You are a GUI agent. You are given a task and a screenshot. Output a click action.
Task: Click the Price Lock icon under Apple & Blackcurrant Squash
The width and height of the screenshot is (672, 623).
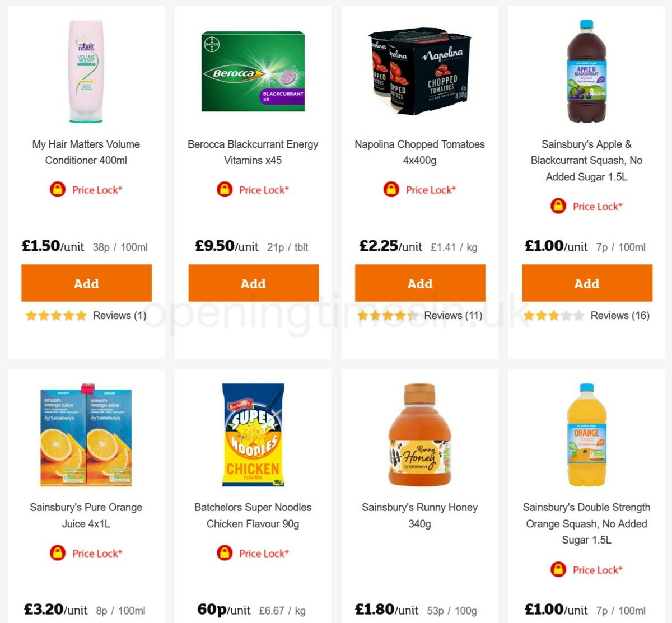point(558,206)
